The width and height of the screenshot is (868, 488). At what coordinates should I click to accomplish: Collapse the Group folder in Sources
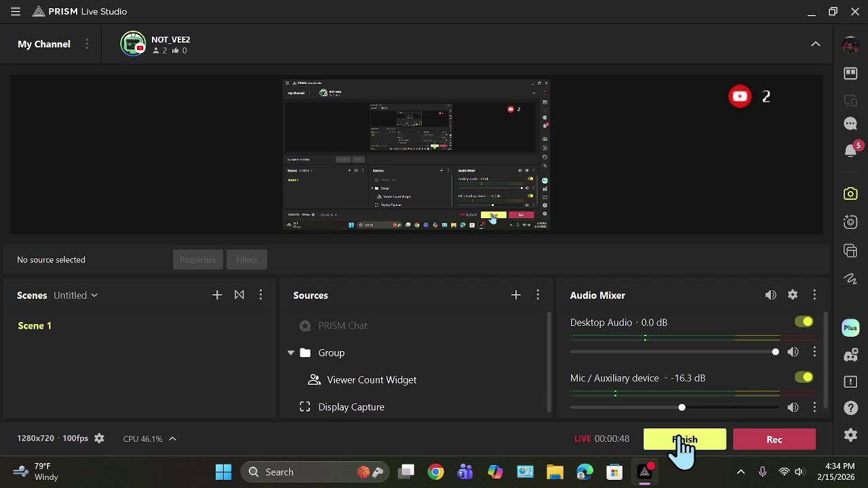(x=291, y=352)
